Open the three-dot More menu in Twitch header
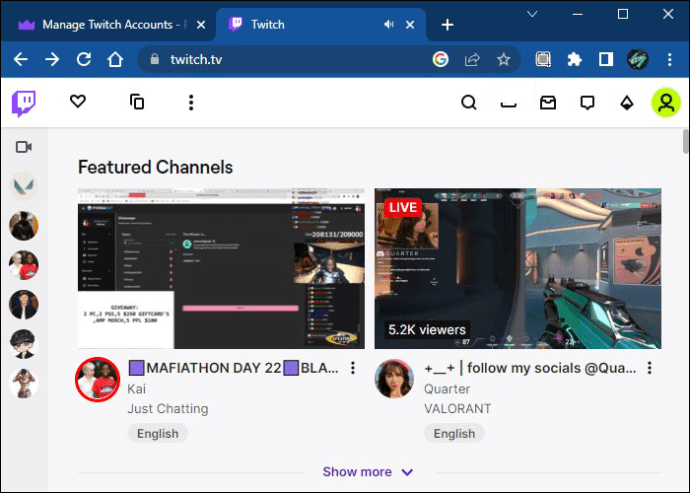690x493 pixels. pyautogui.click(x=191, y=102)
